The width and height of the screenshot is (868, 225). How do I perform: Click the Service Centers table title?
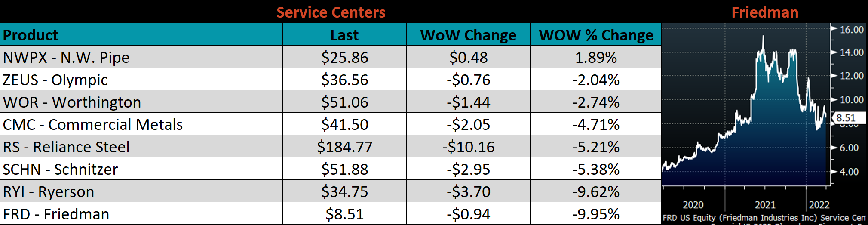coord(331,12)
